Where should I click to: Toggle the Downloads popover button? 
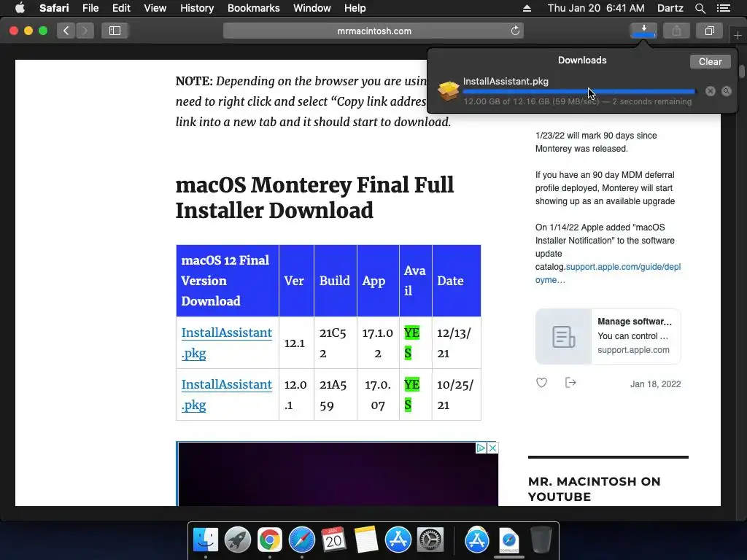click(x=643, y=31)
